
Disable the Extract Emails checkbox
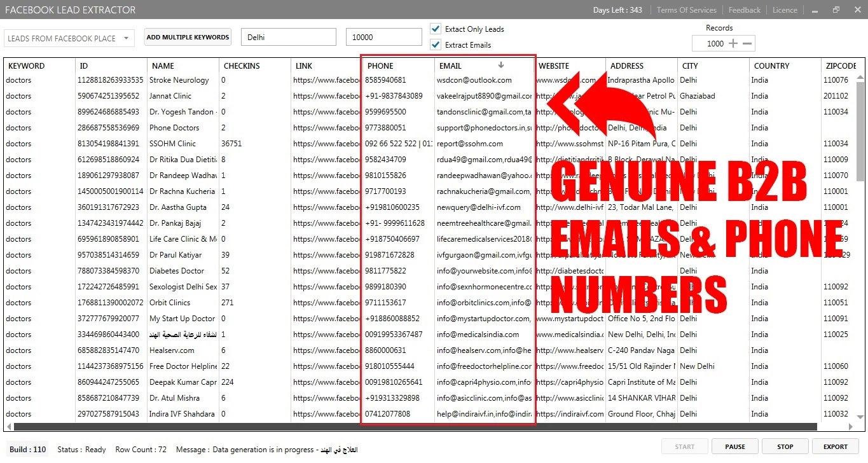click(x=436, y=45)
